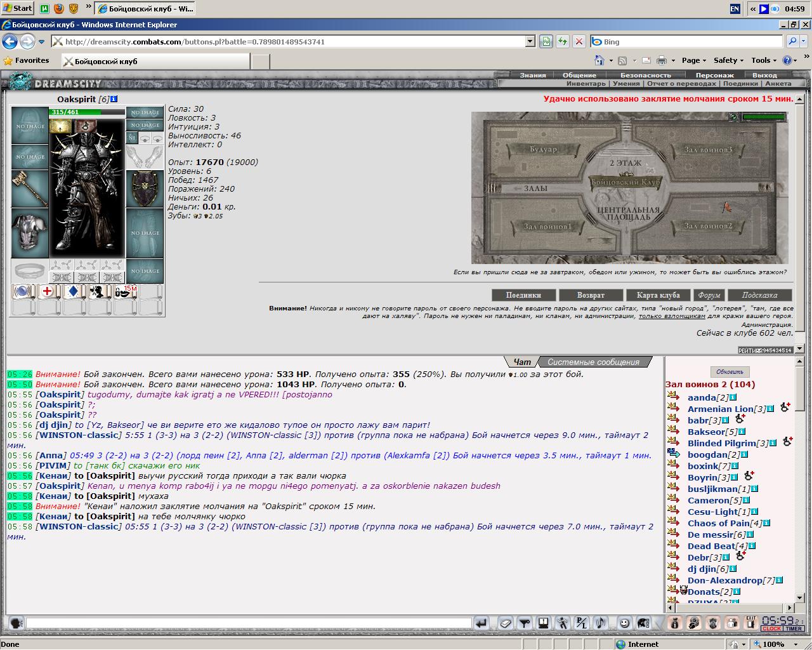Image resolution: width=812 pixels, height=650 pixels.
Task: Click the 15M silence spell scroll icon
Action: (x=125, y=292)
